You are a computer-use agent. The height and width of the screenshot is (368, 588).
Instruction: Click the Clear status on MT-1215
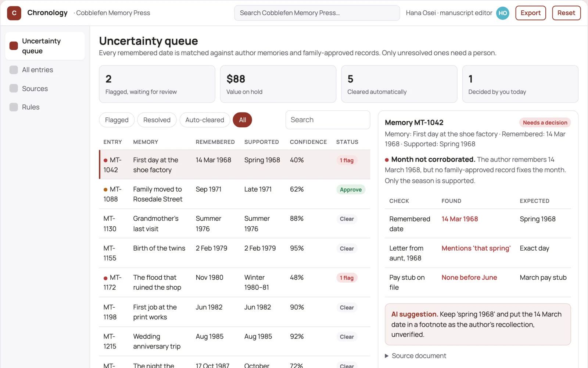tap(347, 337)
